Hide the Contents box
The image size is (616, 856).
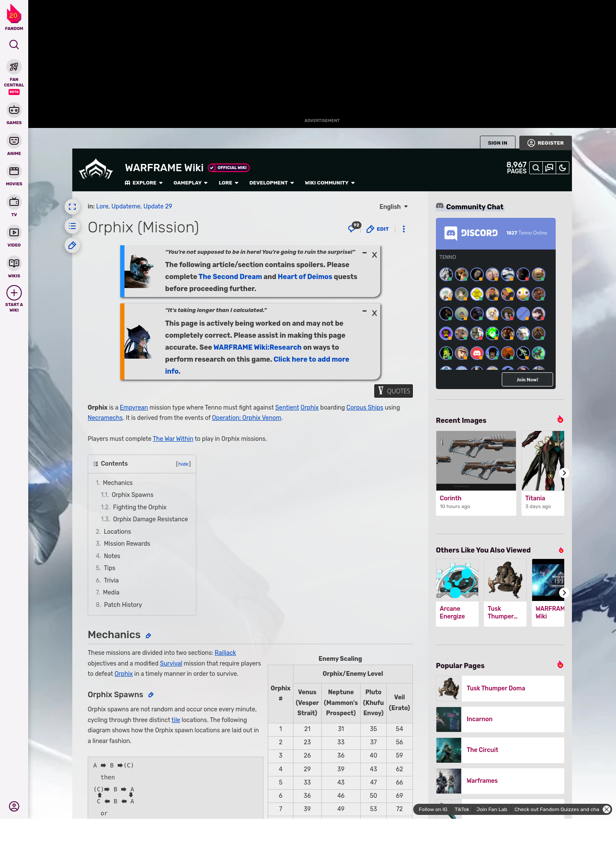(x=184, y=464)
